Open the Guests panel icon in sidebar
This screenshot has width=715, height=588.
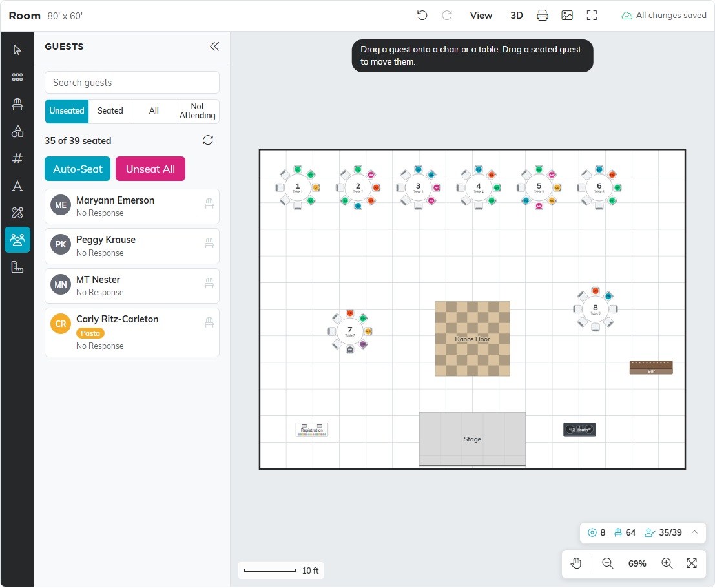click(x=17, y=240)
